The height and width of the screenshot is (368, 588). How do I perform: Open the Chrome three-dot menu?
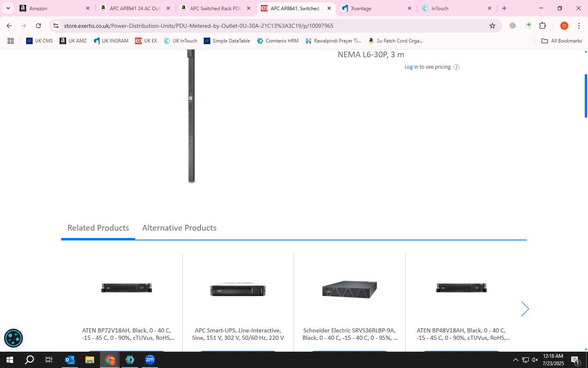pos(579,26)
